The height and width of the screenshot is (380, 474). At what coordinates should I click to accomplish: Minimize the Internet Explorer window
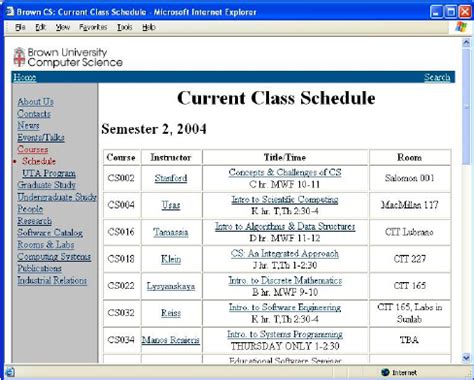(437, 12)
